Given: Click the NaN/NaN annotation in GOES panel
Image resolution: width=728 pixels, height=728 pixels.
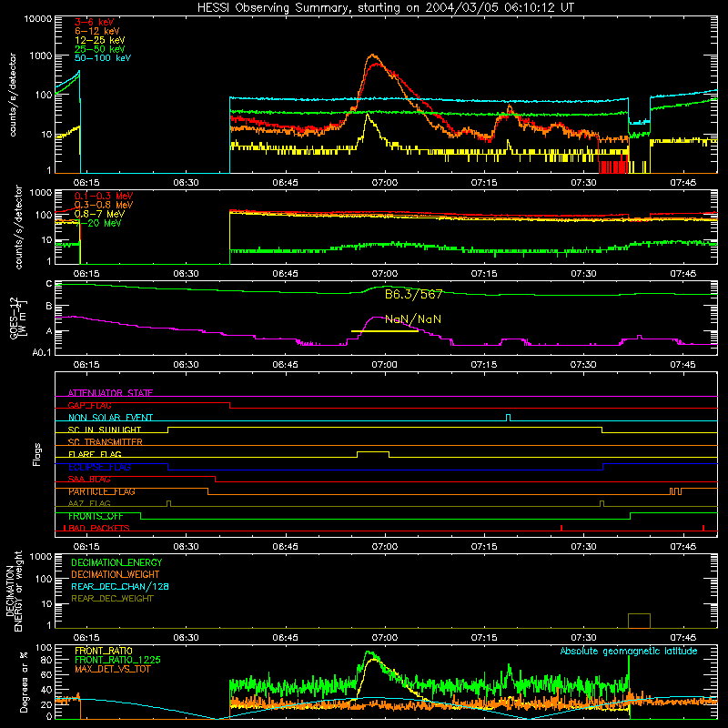Looking at the screenshot, I should [x=413, y=319].
